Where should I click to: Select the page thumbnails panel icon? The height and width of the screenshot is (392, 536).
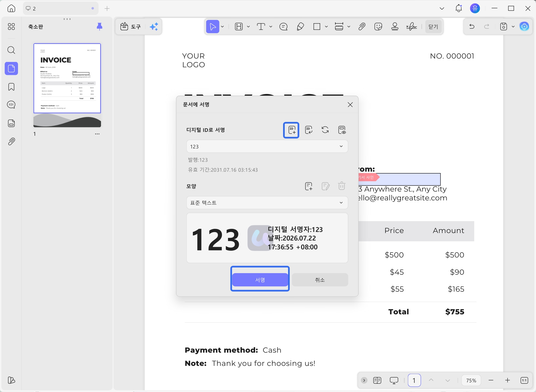pyautogui.click(x=11, y=68)
